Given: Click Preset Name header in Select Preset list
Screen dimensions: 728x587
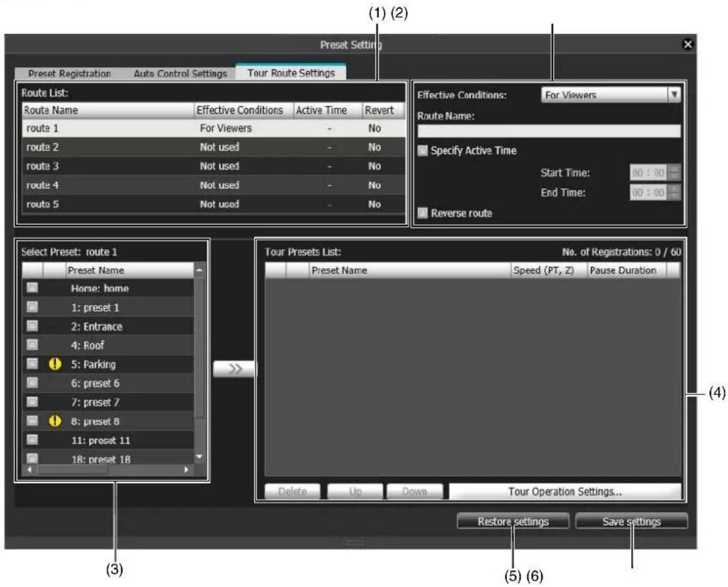Looking at the screenshot, I should pyautogui.click(x=130, y=270).
